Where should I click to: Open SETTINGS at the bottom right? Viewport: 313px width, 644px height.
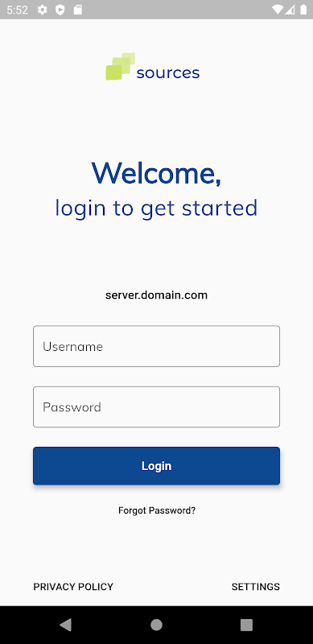click(256, 587)
